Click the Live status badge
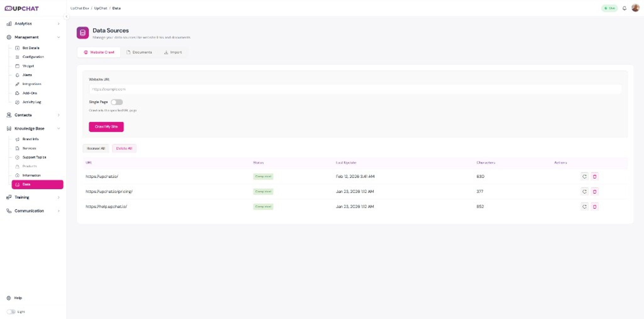The image size is (644, 319). point(609,8)
